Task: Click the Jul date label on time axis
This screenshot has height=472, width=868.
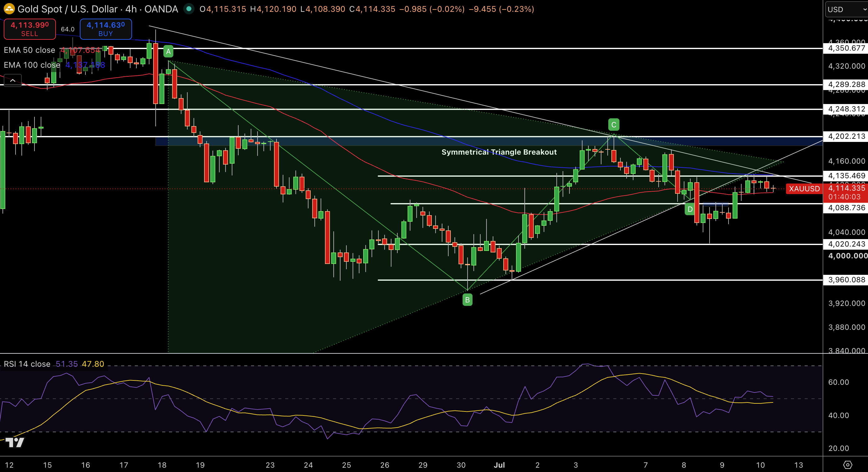Action: [499, 465]
